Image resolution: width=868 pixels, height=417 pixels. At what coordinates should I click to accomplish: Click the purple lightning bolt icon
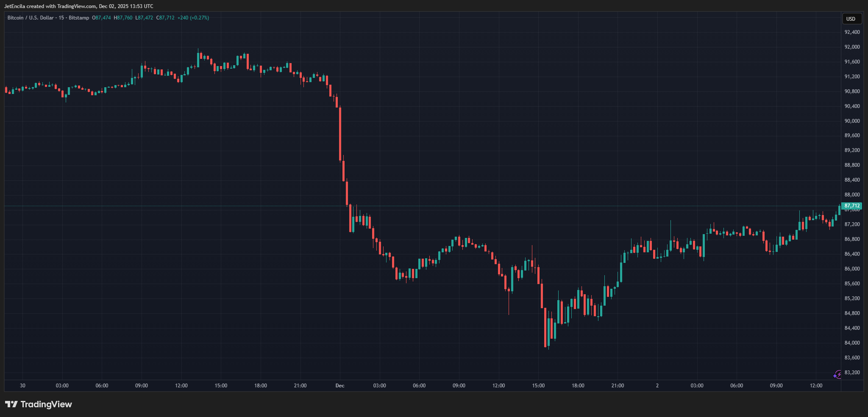point(837,374)
